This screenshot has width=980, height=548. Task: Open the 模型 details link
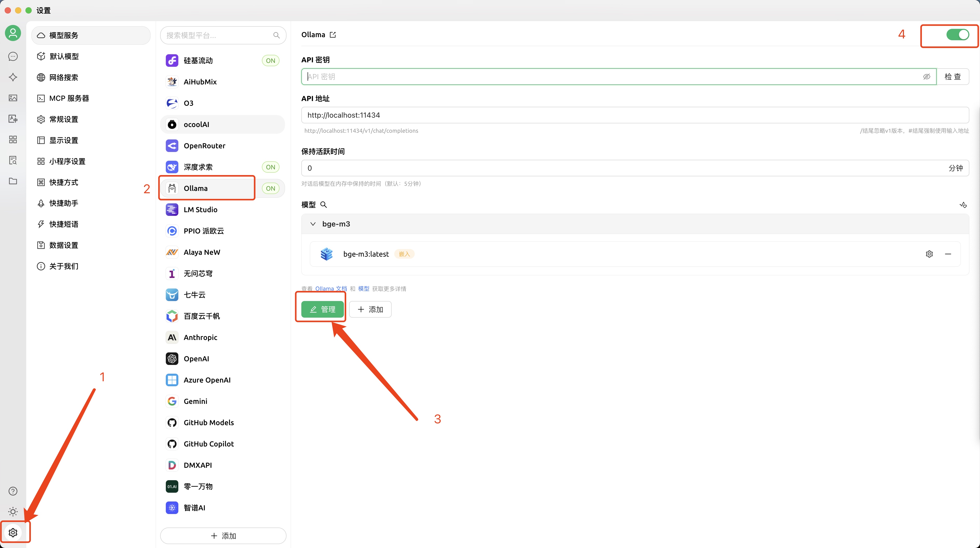click(364, 289)
